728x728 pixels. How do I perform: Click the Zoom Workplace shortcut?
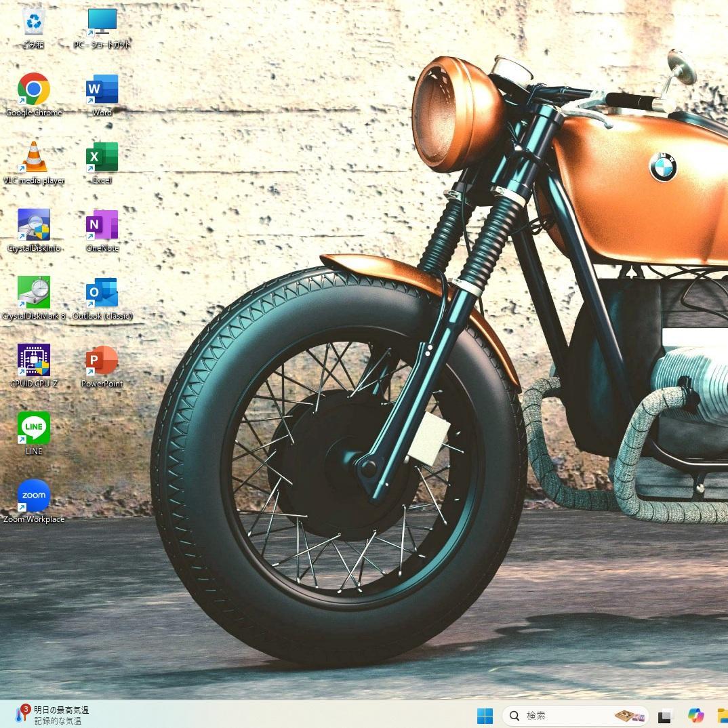(33, 496)
